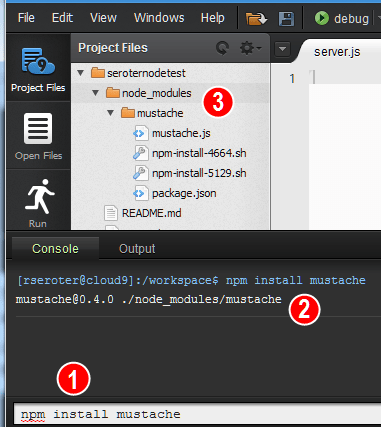The width and height of the screenshot is (381, 427).
Task: Collapse the node_modules folder
Action: coord(95,92)
